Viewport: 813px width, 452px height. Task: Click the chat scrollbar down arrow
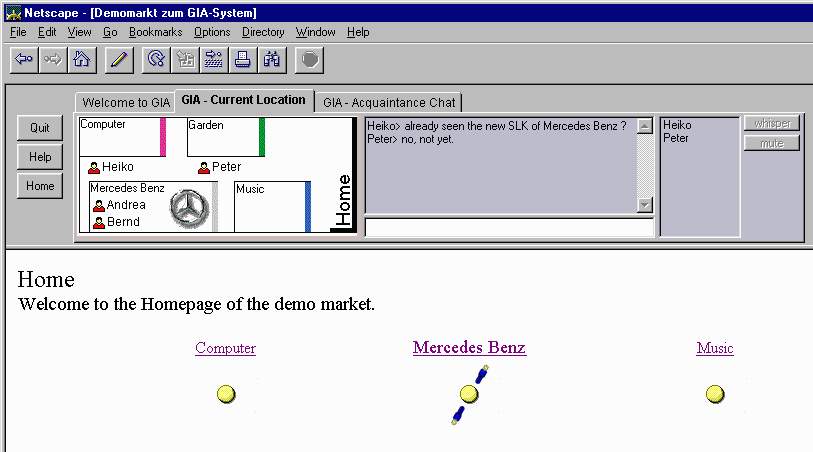click(x=644, y=205)
